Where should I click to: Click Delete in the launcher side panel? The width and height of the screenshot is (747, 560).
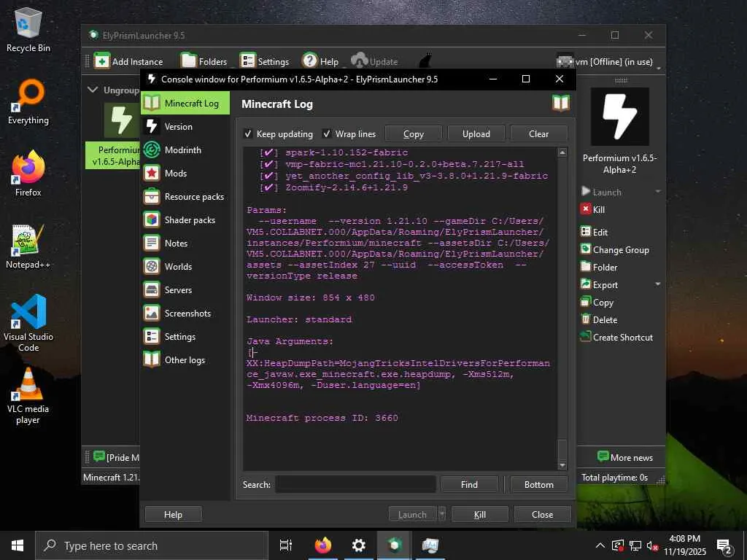(x=599, y=320)
